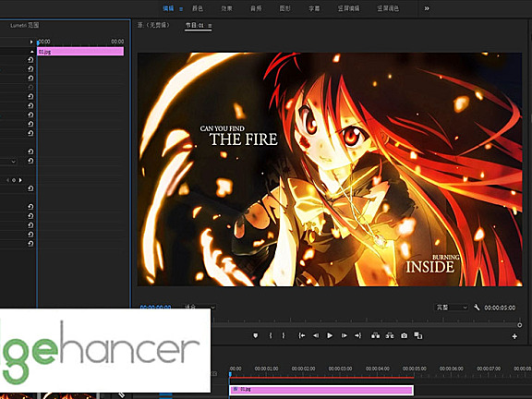Select the 01.jpg clip in the timeline track
532x399 pixels.
coord(321,390)
